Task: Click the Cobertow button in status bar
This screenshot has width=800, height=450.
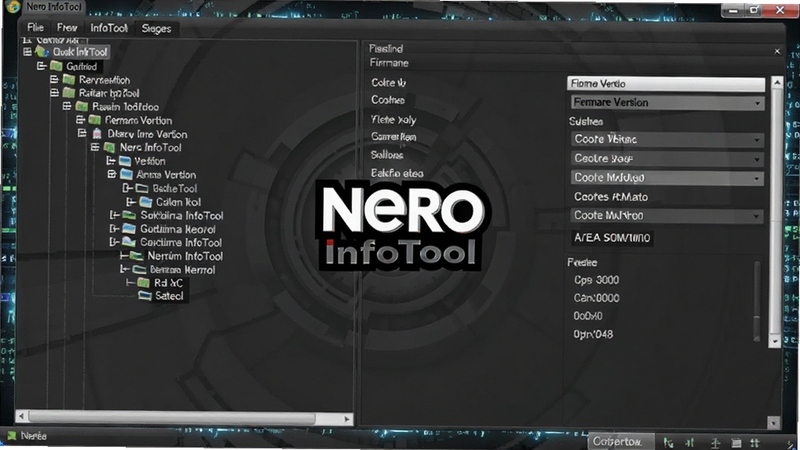Action: 621,441
